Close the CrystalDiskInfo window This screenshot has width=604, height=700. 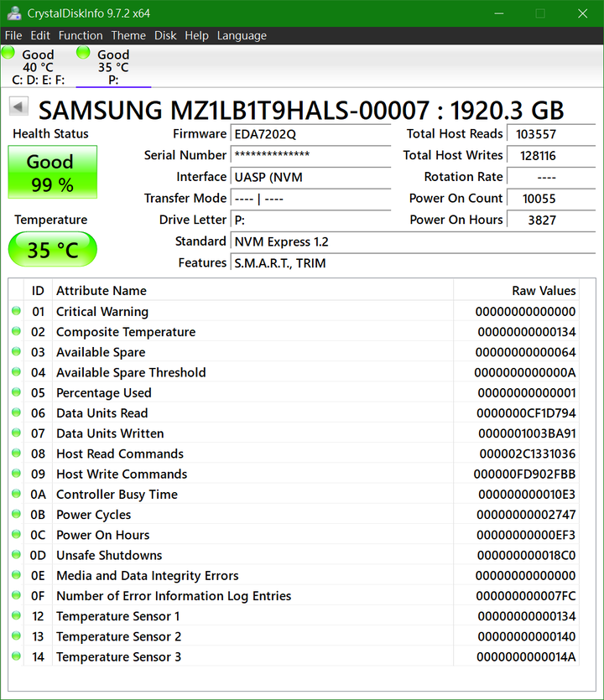[x=582, y=13]
